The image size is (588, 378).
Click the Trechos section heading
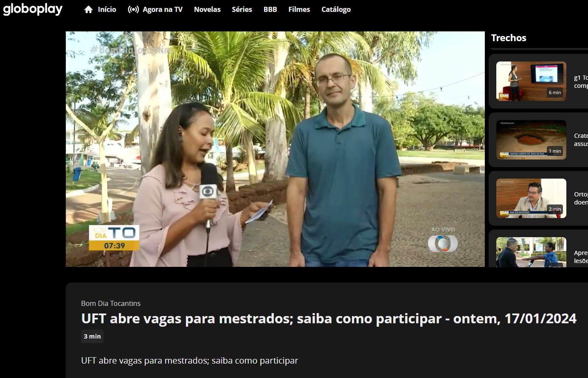[509, 38]
